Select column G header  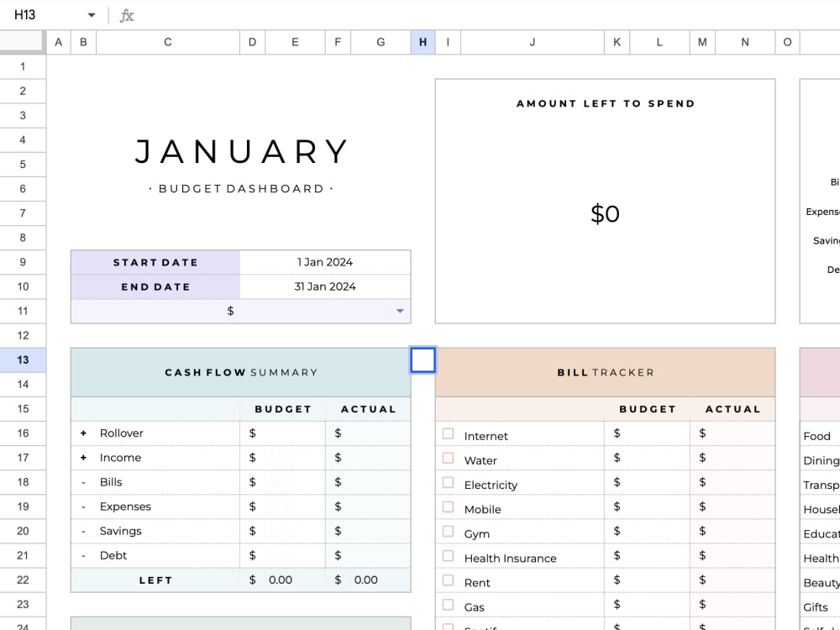381,42
